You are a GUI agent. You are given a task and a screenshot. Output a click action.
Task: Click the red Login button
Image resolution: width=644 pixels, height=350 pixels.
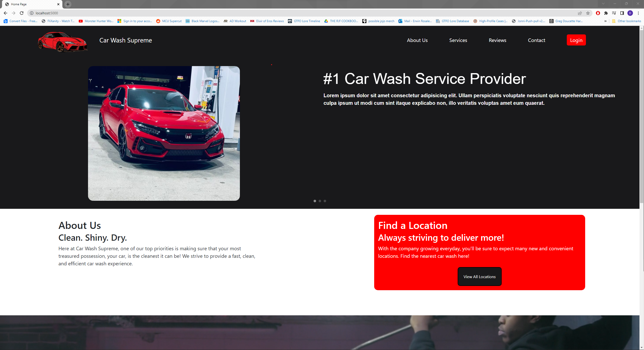[576, 40]
